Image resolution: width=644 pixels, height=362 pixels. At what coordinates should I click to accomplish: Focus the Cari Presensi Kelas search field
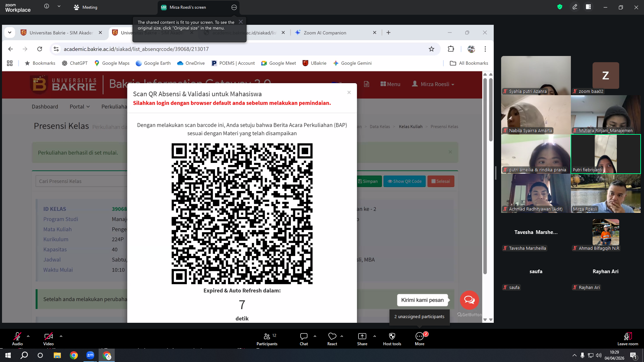82,181
